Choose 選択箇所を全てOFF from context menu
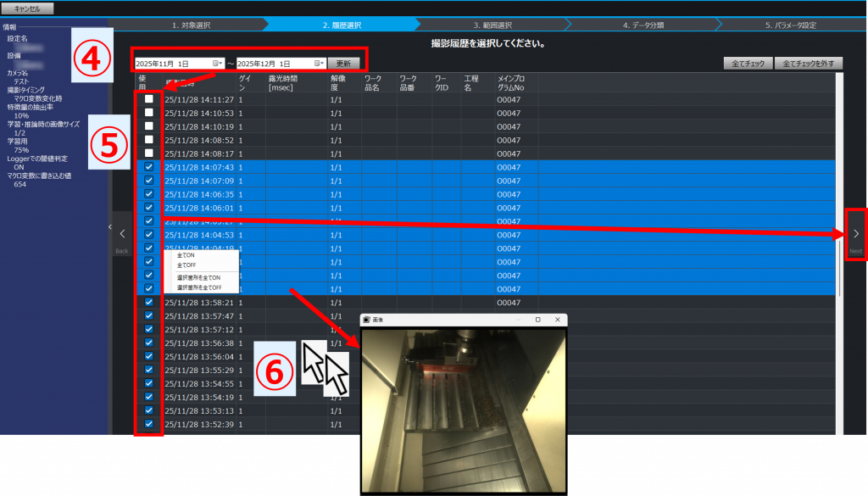This screenshot has height=496, width=868. [198, 287]
